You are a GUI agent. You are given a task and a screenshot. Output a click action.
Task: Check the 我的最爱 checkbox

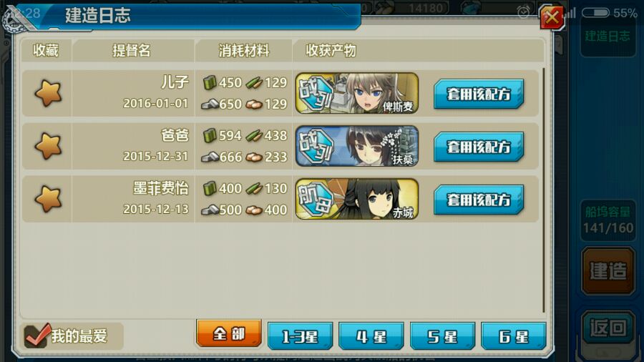(37, 336)
